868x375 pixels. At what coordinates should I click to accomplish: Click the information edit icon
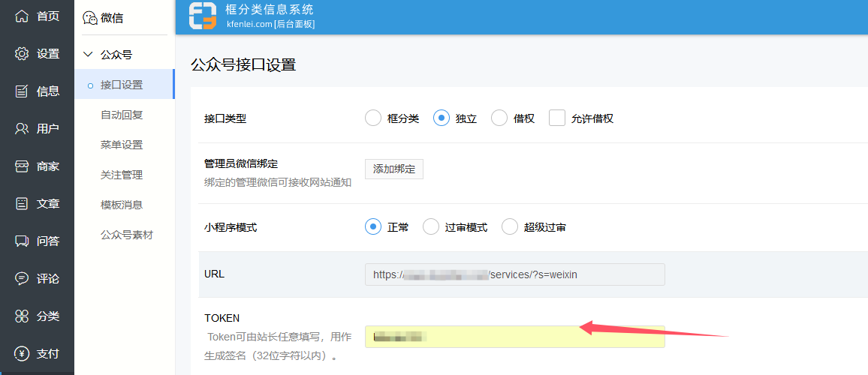(x=23, y=91)
